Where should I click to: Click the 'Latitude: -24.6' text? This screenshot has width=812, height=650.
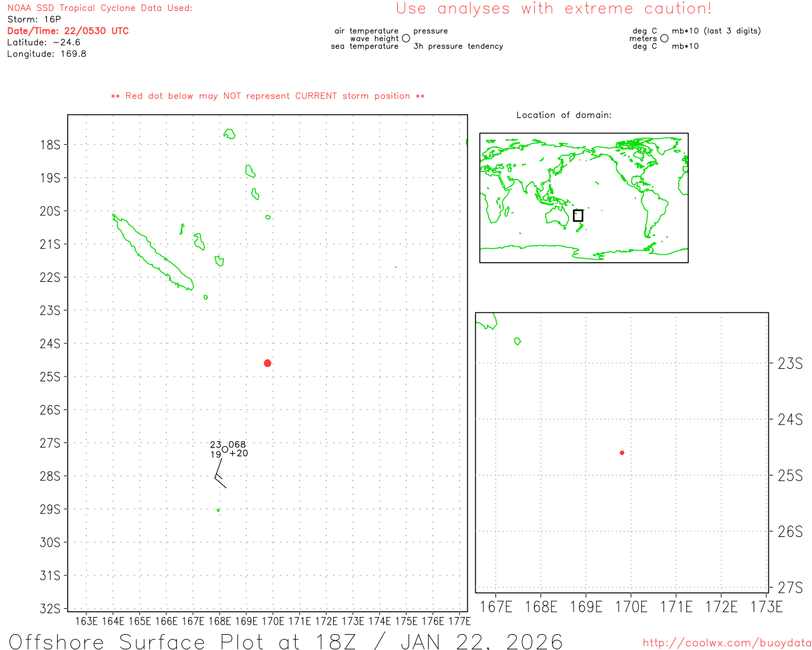(44, 42)
